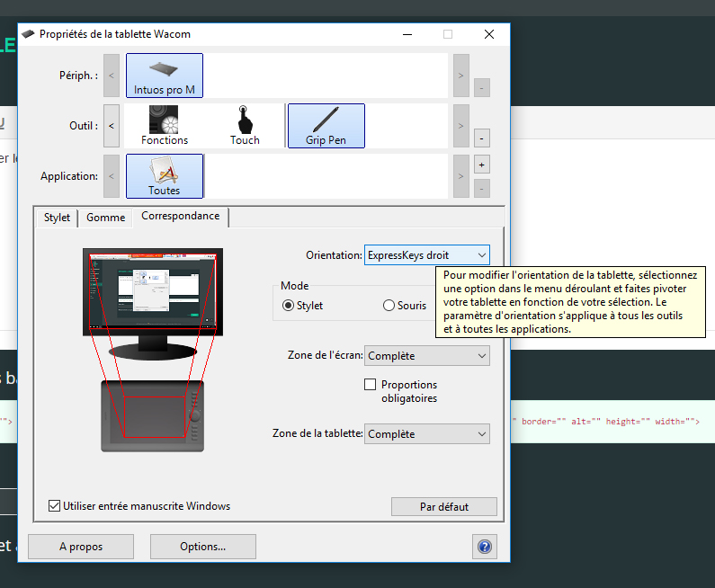The image size is (715, 588).
Task: Select the Souris mode radio button
Action: click(389, 306)
